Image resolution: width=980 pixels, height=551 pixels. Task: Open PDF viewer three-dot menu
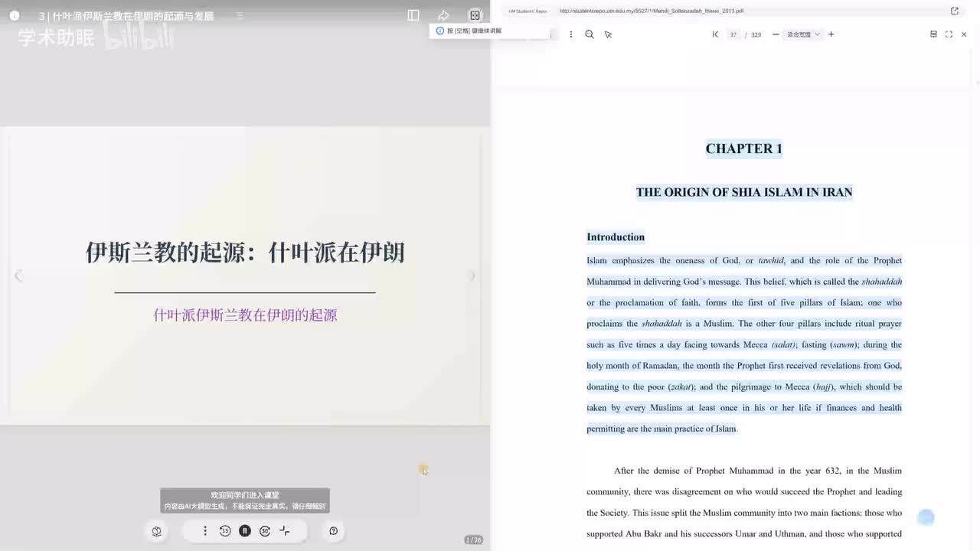click(570, 34)
